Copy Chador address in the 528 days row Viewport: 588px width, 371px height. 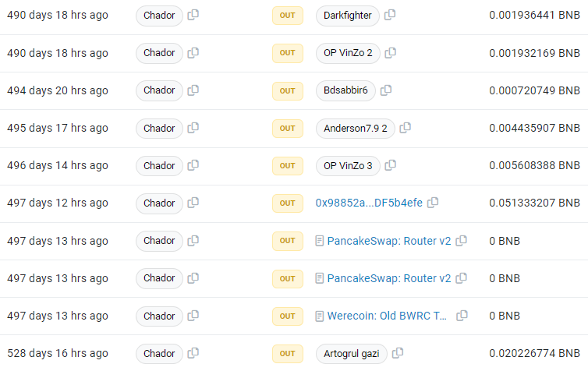click(x=193, y=353)
